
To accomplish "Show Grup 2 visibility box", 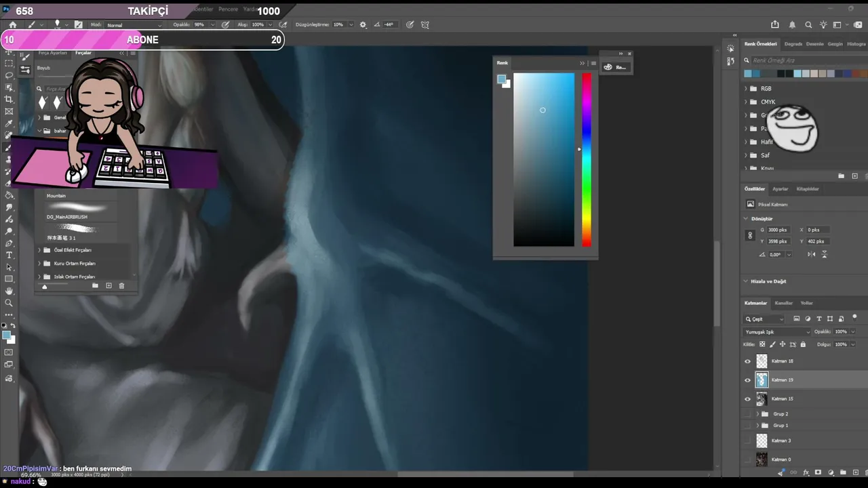I will pos(748,413).
